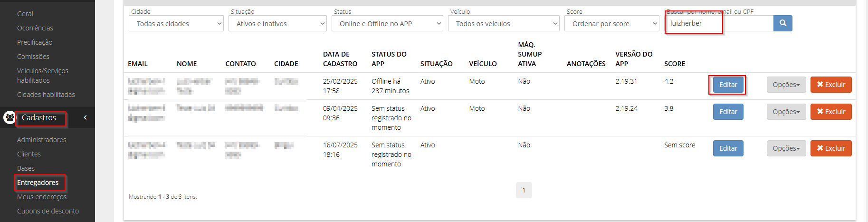Viewport: 868px width, 222px height.
Task: Open Veículos/Serviços habilitados in sidebar
Action: coord(43,76)
